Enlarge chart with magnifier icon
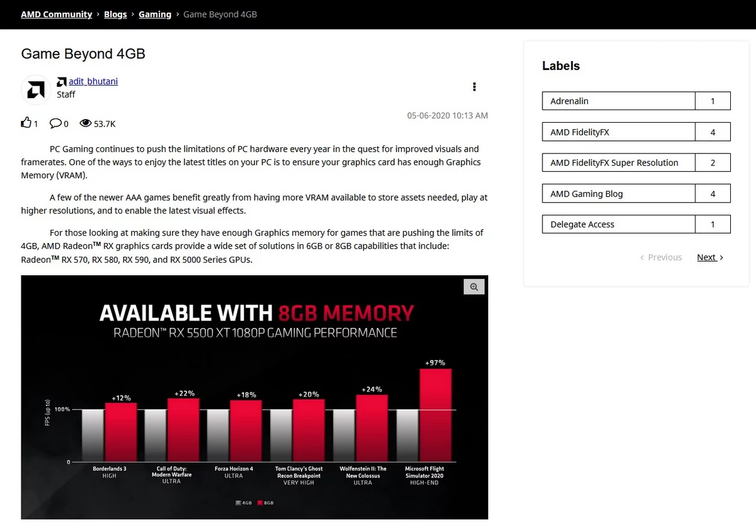 [474, 286]
